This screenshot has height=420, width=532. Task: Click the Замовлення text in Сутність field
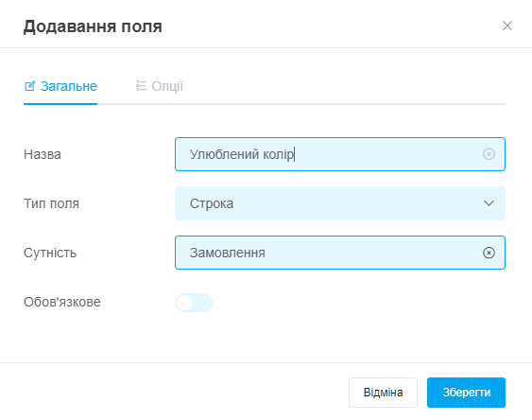tap(228, 253)
